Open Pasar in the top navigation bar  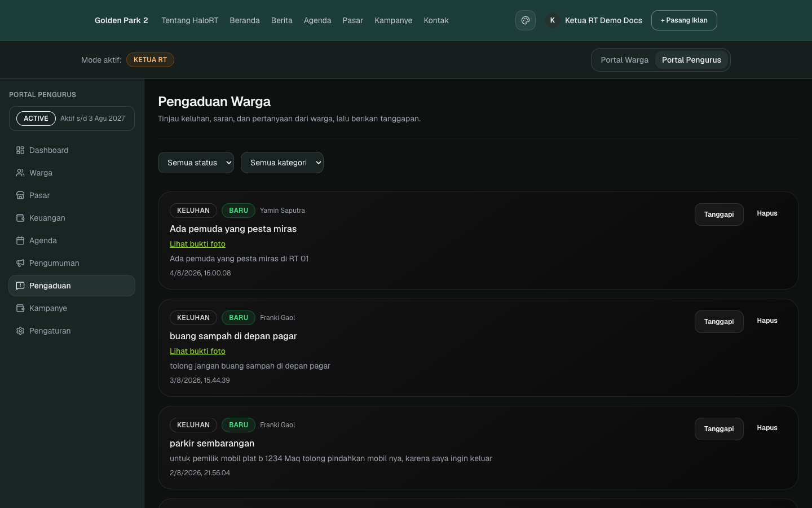pyautogui.click(x=353, y=20)
